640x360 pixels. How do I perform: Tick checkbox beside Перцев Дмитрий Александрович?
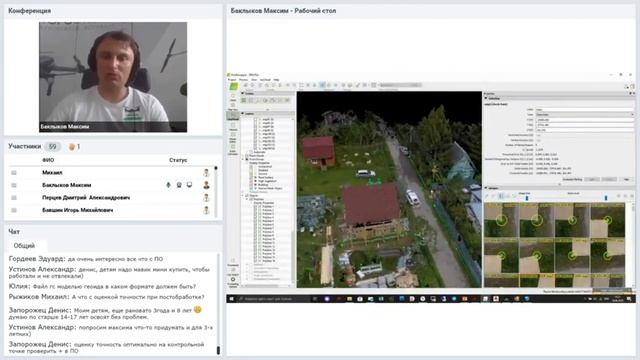[14, 198]
